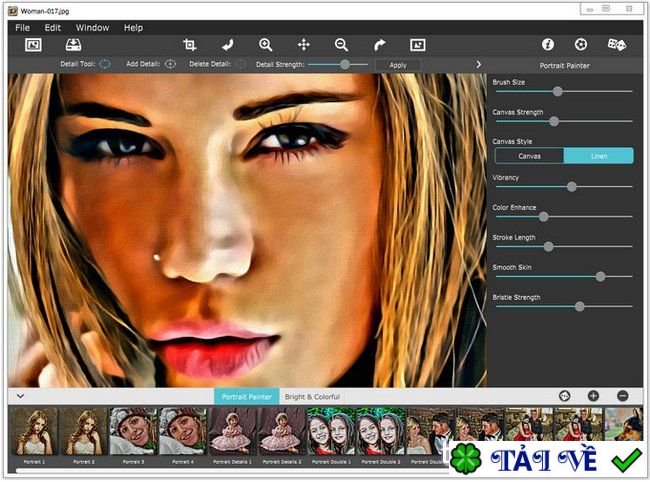Click the zoom out magnifier
Image resolution: width=650 pixels, height=482 pixels.
click(341, 45)
